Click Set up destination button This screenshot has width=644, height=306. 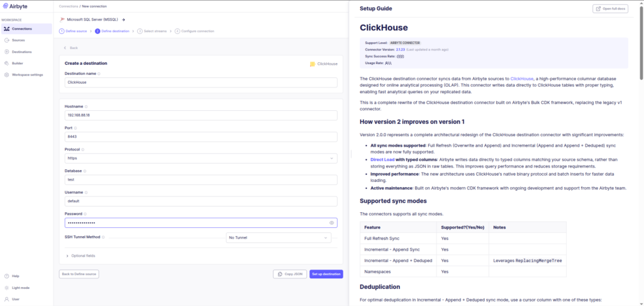(326, 274)
